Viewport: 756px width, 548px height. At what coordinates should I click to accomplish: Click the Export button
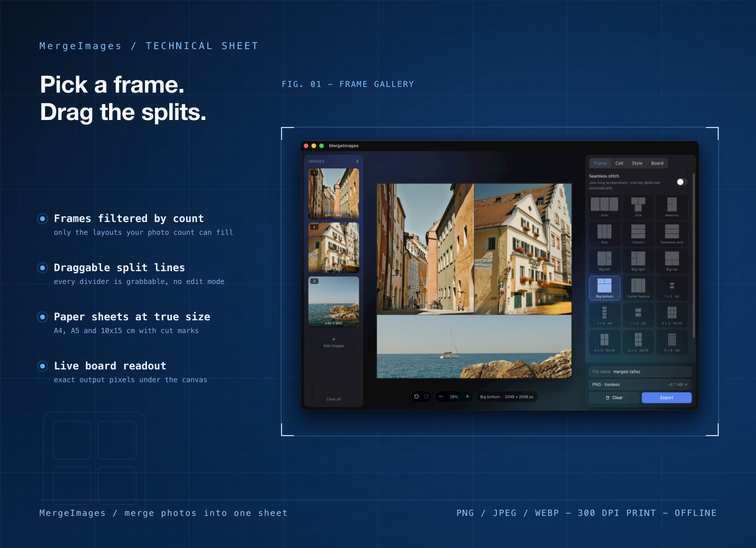[666, 398]
